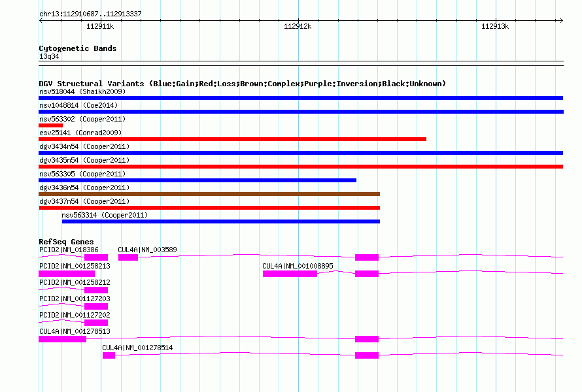Click the chr13:112910687..112913337 coordinate label
Screen dimensions: 582x392
90,14
